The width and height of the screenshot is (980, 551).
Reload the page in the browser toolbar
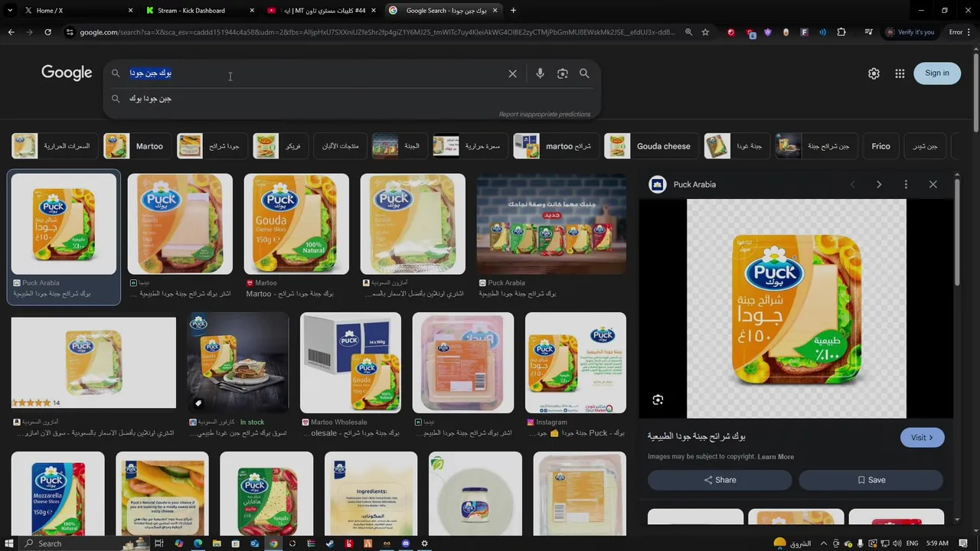pyautogui.click(x=47, y=32)
